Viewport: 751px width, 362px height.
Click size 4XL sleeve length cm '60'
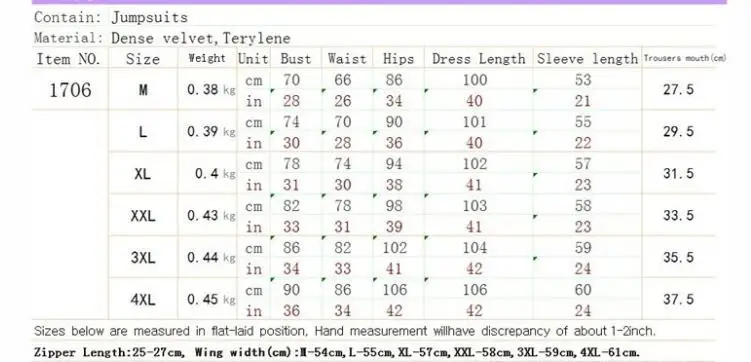tap(583, 290)
